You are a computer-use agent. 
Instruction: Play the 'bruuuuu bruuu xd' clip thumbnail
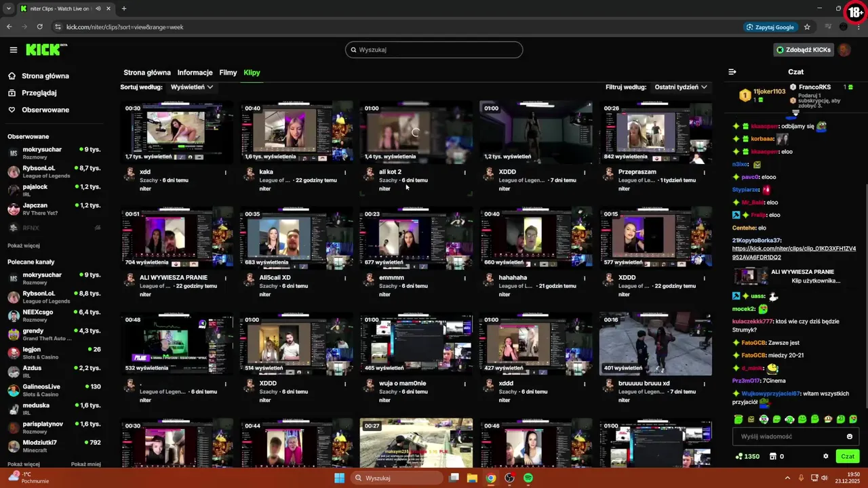tap(656, 344)
